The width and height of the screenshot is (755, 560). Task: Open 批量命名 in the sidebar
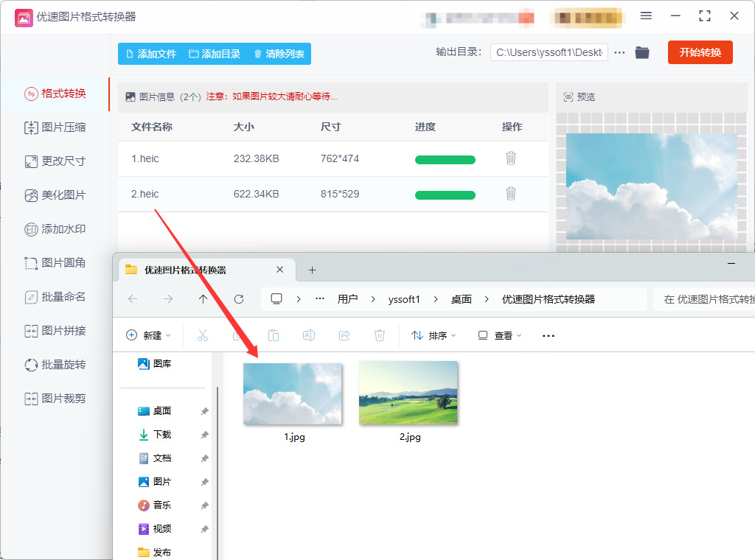click(x=55, y=297)
